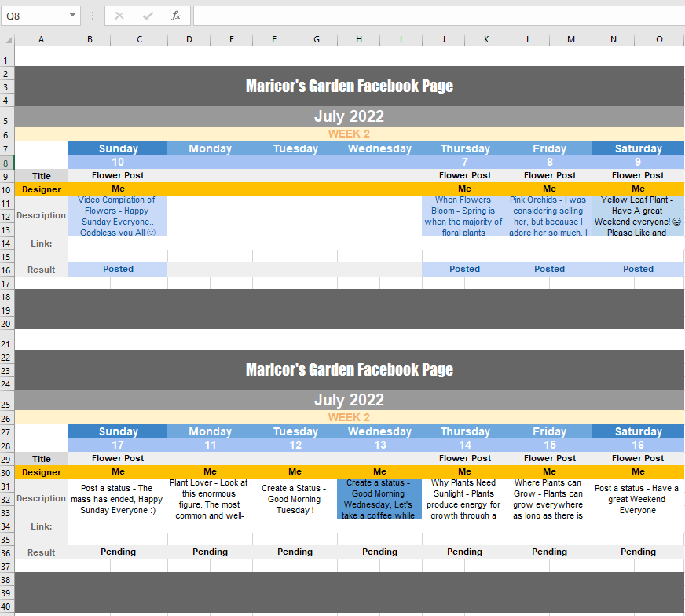Select row 8 header
This screenshot has width=685, height=616.
6,163
